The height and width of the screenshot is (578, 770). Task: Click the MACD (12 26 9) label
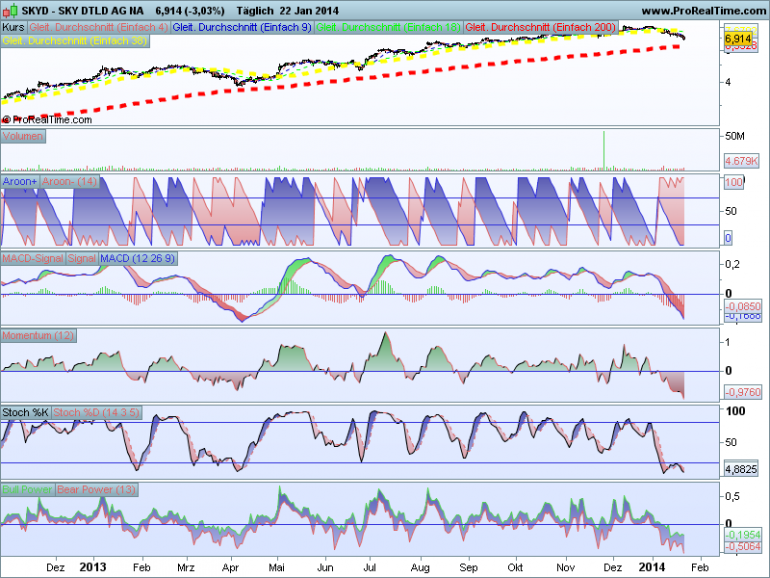point(138,259)
